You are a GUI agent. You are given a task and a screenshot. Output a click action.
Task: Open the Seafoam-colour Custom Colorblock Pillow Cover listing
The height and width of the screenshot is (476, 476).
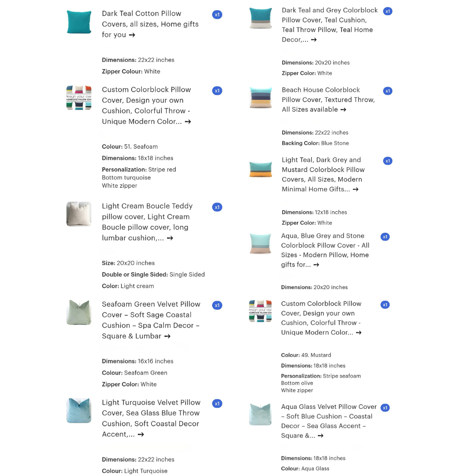[x=147, y=105]
